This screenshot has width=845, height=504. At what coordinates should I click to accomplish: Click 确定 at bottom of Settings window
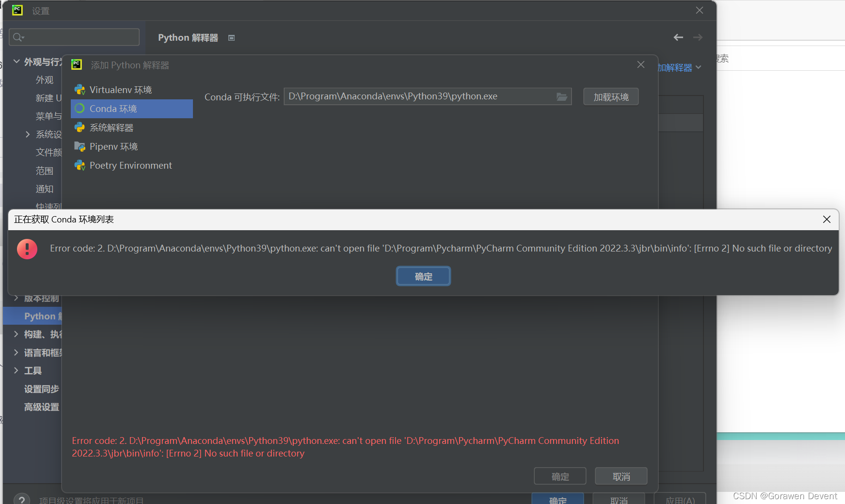pyautogui.click(x=558, y=499)
